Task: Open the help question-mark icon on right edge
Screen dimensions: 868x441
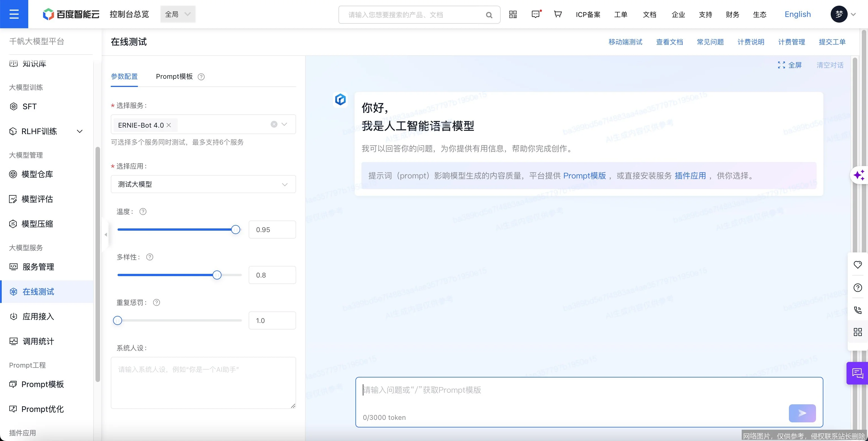Action: [x=858, y=287]
